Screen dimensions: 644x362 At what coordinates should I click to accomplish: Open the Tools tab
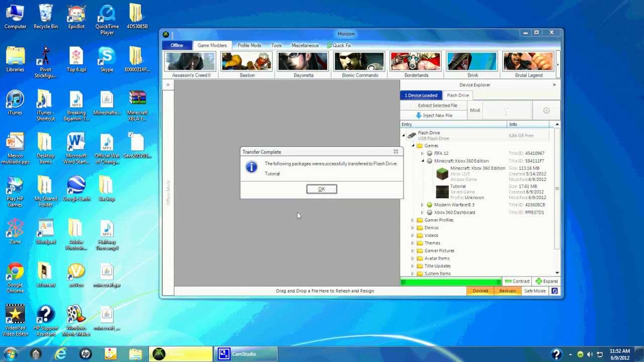(x=276, y=45)
